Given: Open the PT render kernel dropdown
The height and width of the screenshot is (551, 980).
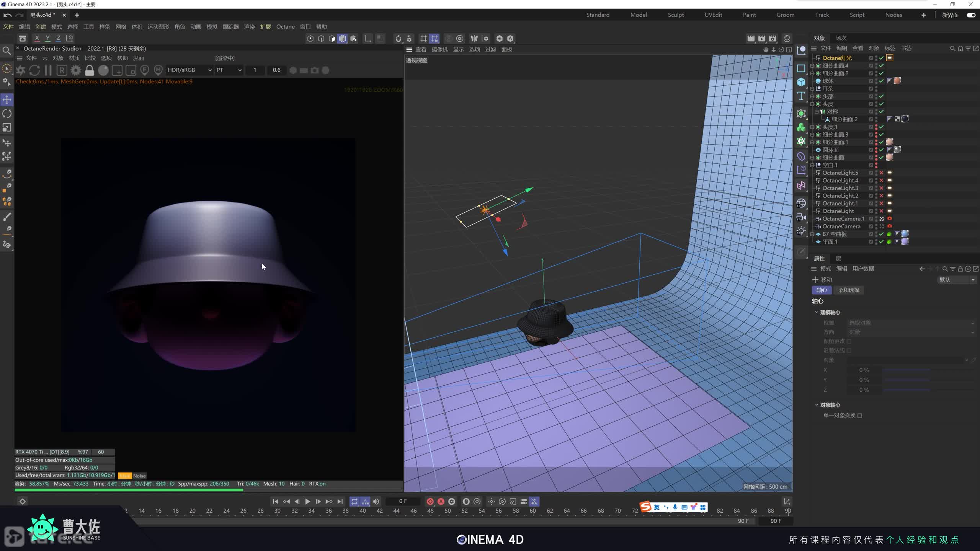Looking at the screenshot, I should coord(229,70).
